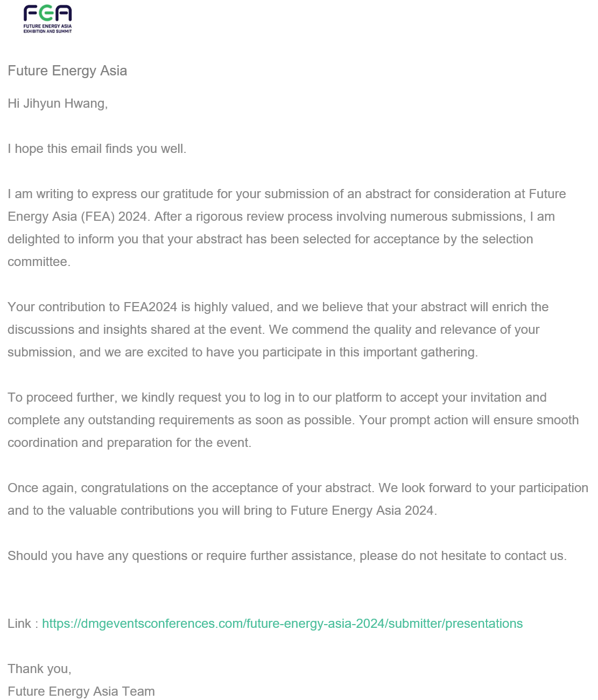This screenshot has height=700, width=598.
Task: Click the line starting Energy Asia (FEA) 2024
Action: click(x=281, y=216)
